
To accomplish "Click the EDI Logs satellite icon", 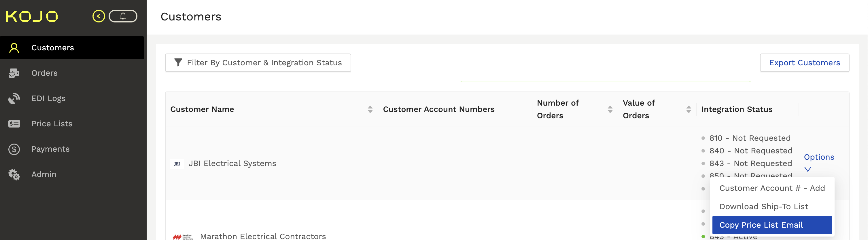I will click(14, 98).
